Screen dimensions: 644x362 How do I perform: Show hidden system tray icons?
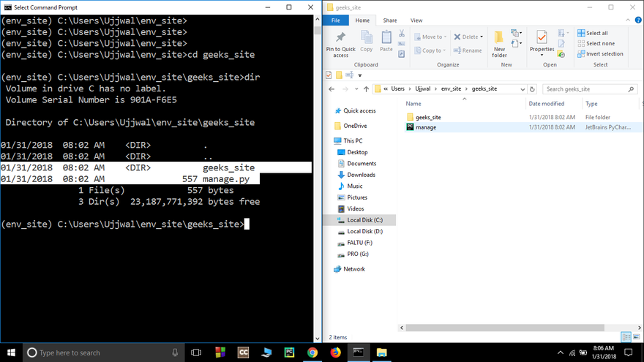coord(561,352)
